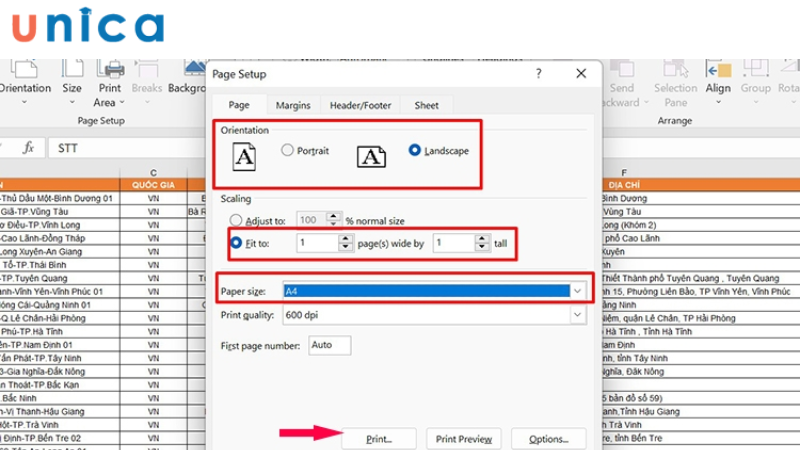Switch to the Margins tab
The image size is (800, 450).
(x=293, y=105)
